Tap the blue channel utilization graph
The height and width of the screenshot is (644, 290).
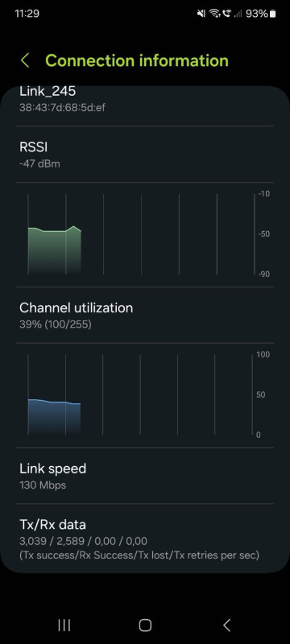tap(54, 417)
